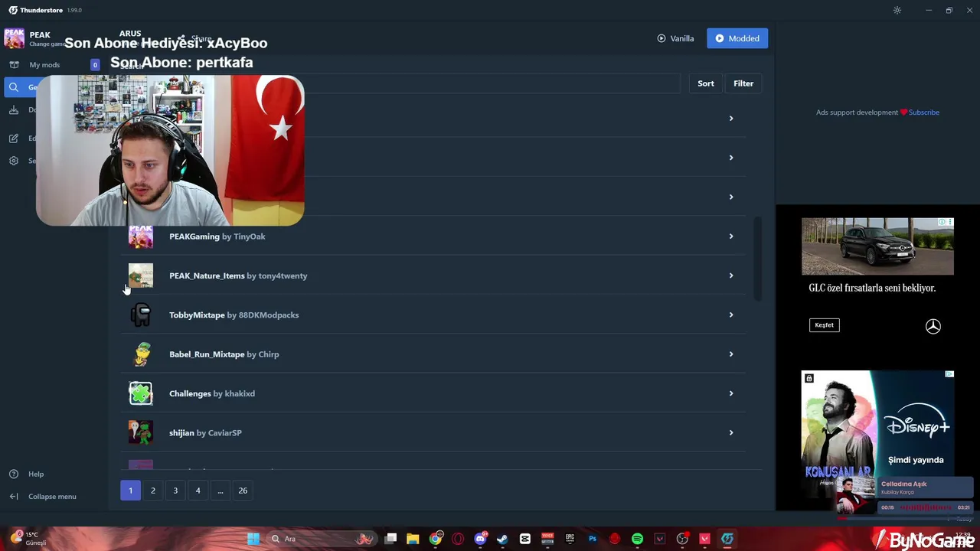
Task: Open Photoshop from the taskbar
Action: click(593, 539)
